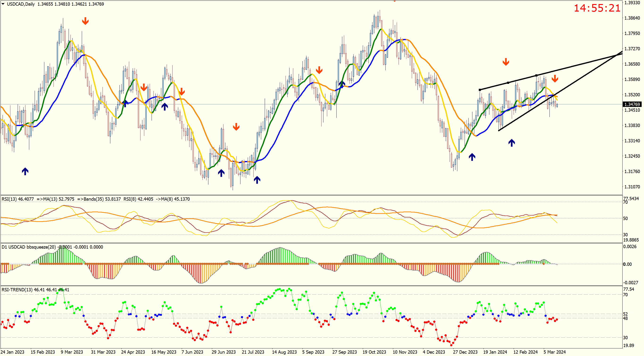The image size is (644, 356).
Task: Click the most recent red down arrow signal
Action: coord(555,79)
